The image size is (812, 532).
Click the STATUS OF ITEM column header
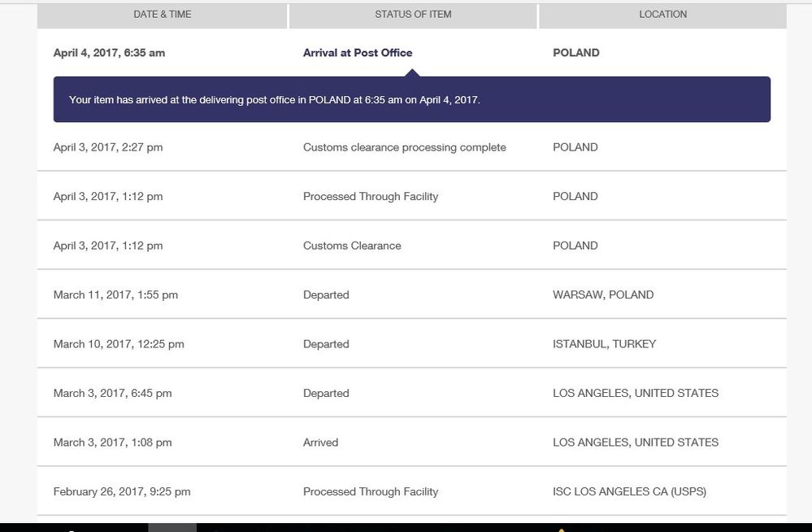[412, 14]
